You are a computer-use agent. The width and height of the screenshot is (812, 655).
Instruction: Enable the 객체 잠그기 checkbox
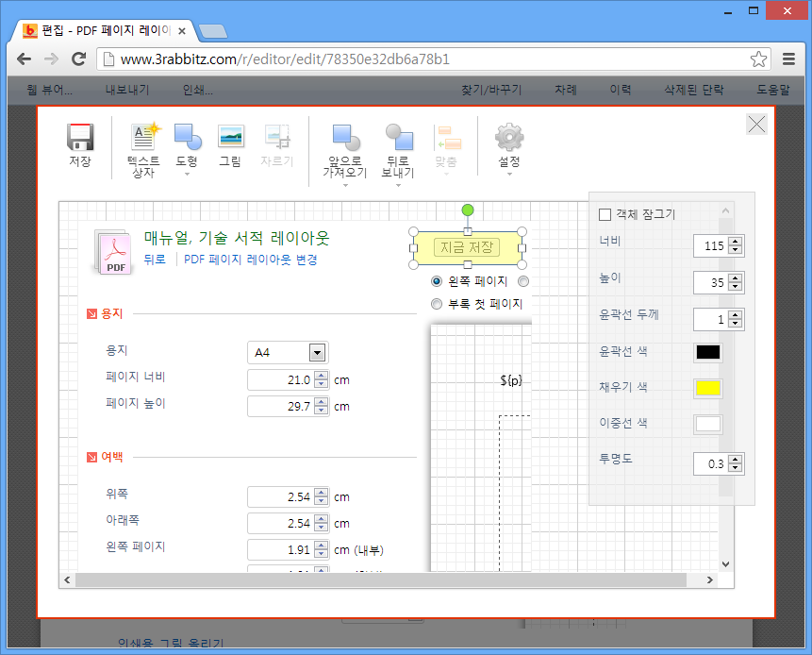click(605, 215)
